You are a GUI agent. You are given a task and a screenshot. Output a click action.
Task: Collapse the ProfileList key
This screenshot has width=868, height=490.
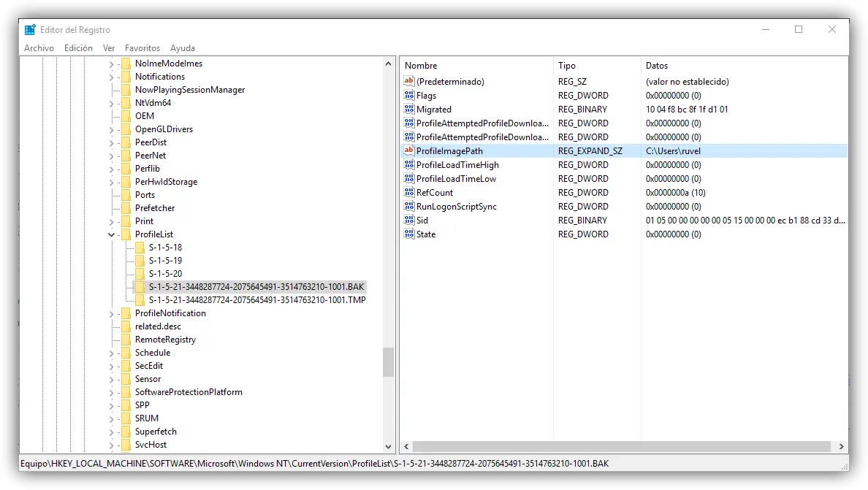coord(111,234)
